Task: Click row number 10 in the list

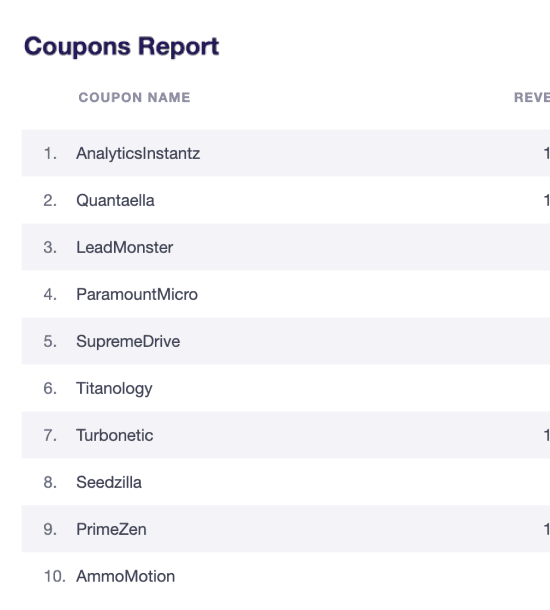Action: click(x=54, y=576)
